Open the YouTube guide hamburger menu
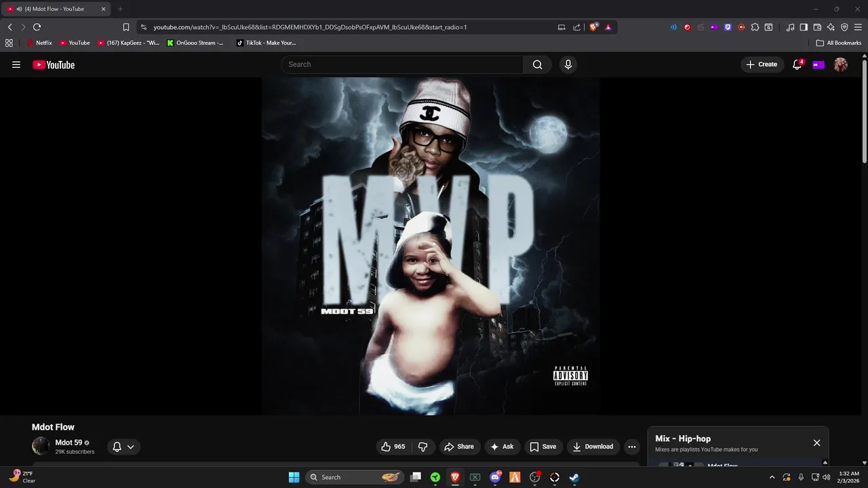 16,64
